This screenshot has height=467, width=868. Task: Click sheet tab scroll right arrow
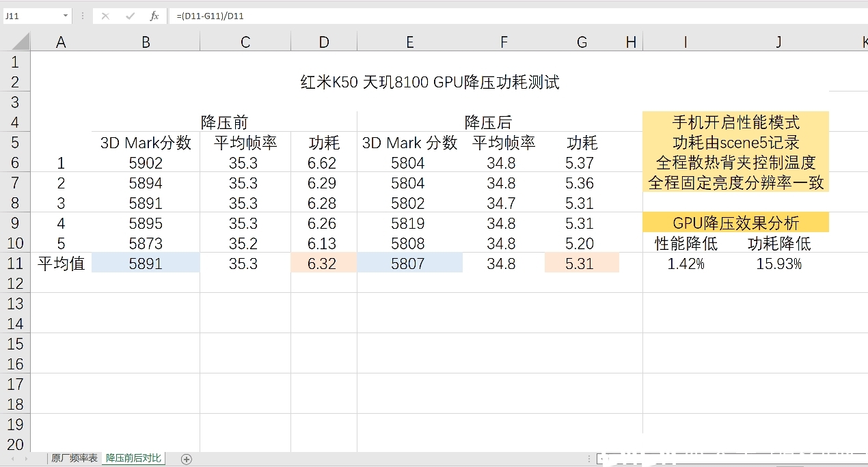(x=27, y=459)
